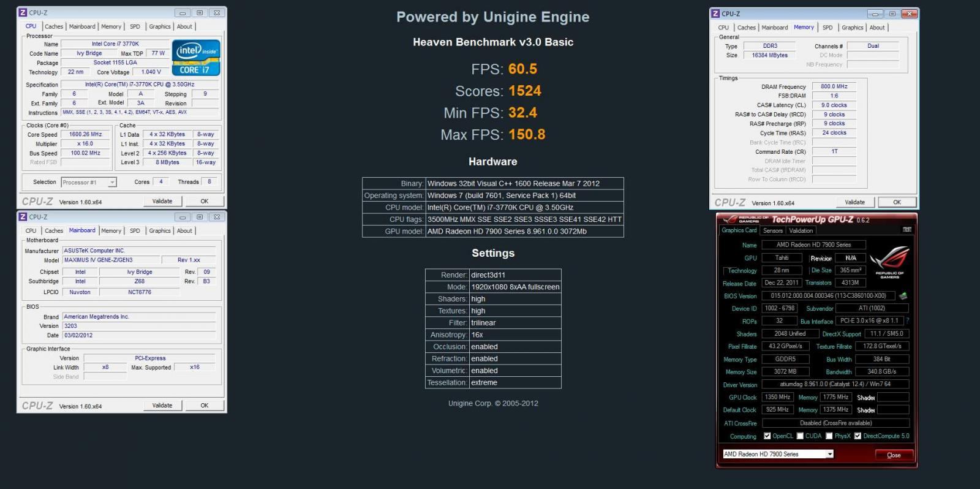Open Validation tab in GPU-Z
Image resolution: width=980 pixels, height=489 pixels.
801,230
